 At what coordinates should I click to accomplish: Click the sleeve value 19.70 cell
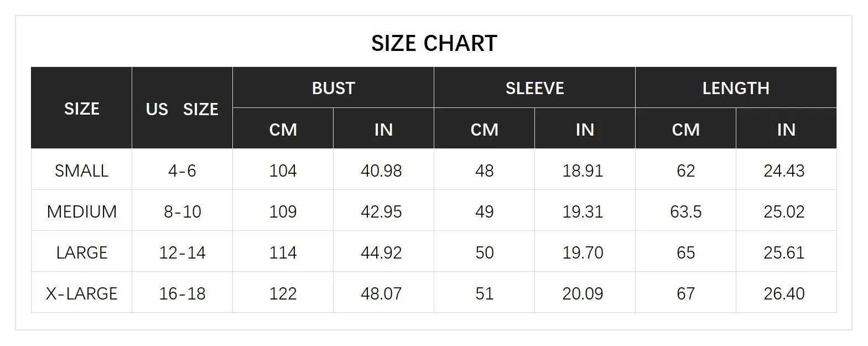click(x=583, y=252)
